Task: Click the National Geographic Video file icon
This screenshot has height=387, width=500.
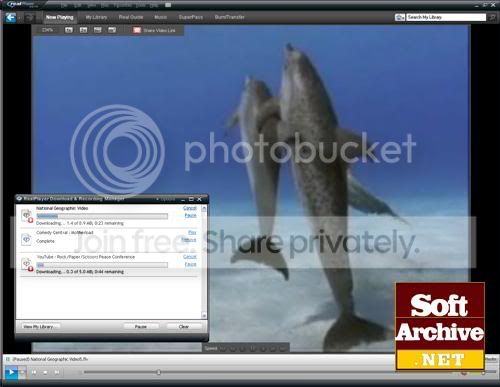Action: coord(27,215)
